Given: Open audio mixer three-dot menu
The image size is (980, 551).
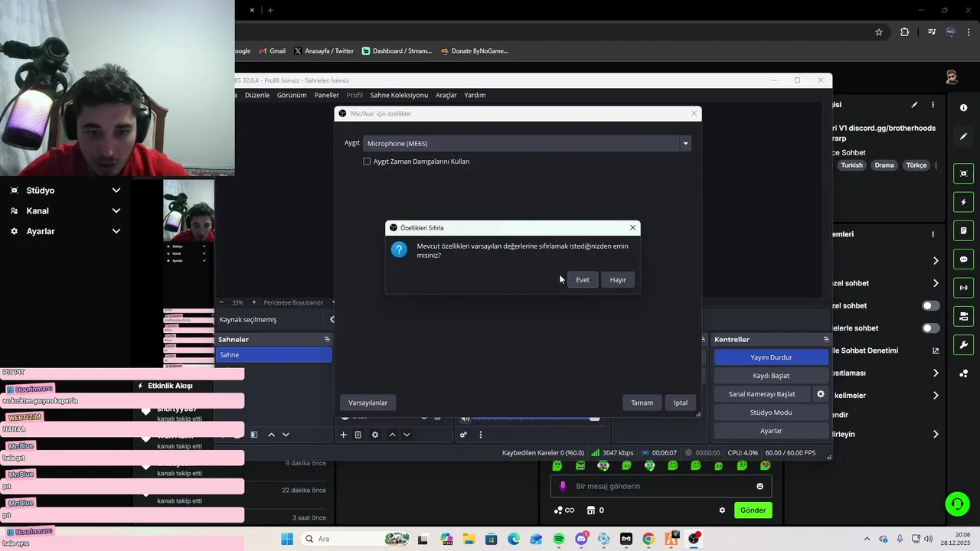Looking at the screenshot, I should tap(481, 435).
